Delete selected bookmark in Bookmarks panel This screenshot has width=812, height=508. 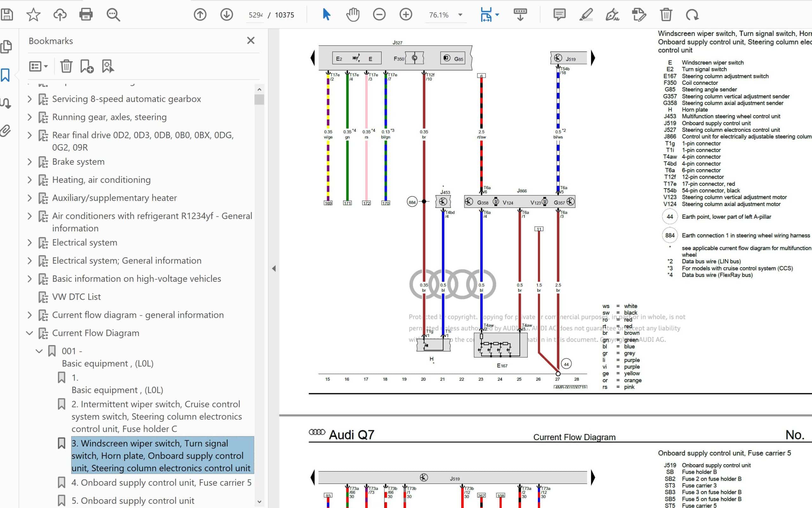[x=66, y=66]
